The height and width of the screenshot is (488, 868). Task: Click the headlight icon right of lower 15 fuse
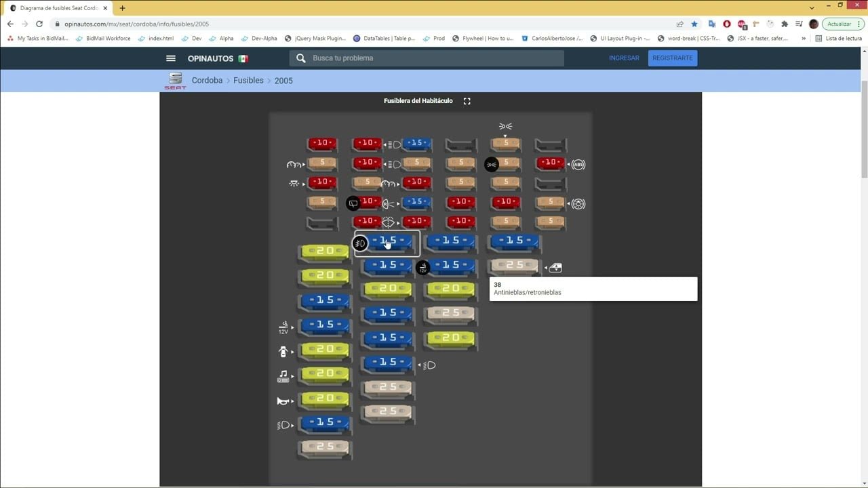pos(429,365)
